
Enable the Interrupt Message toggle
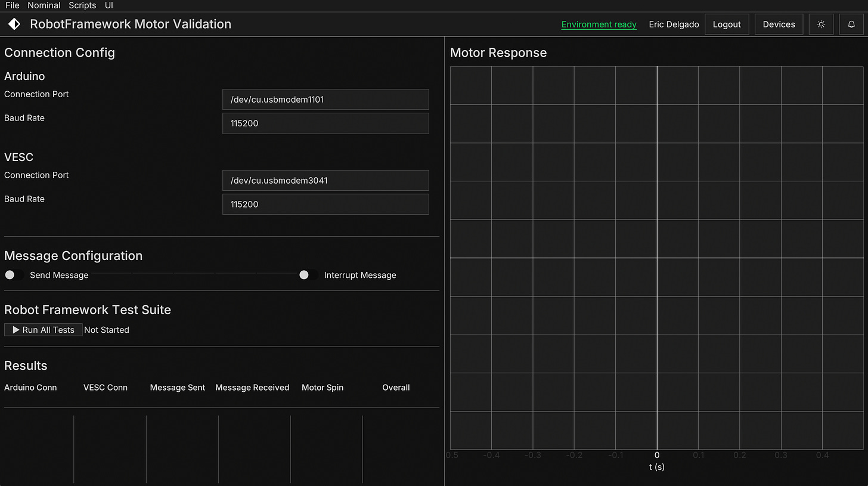pyautogui.click(x=308, y=275)
